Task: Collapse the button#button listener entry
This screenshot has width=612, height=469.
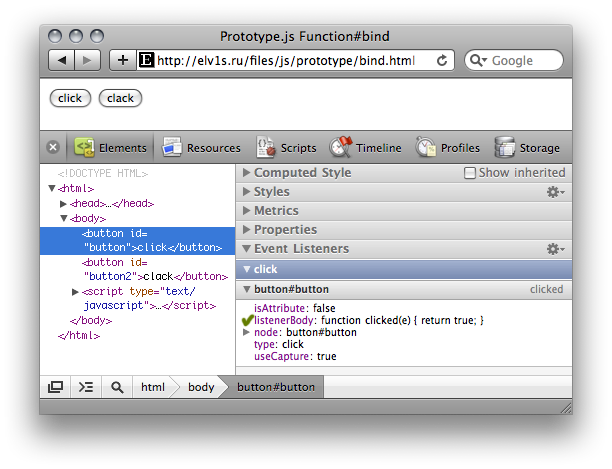Action: tap(246, 289)
